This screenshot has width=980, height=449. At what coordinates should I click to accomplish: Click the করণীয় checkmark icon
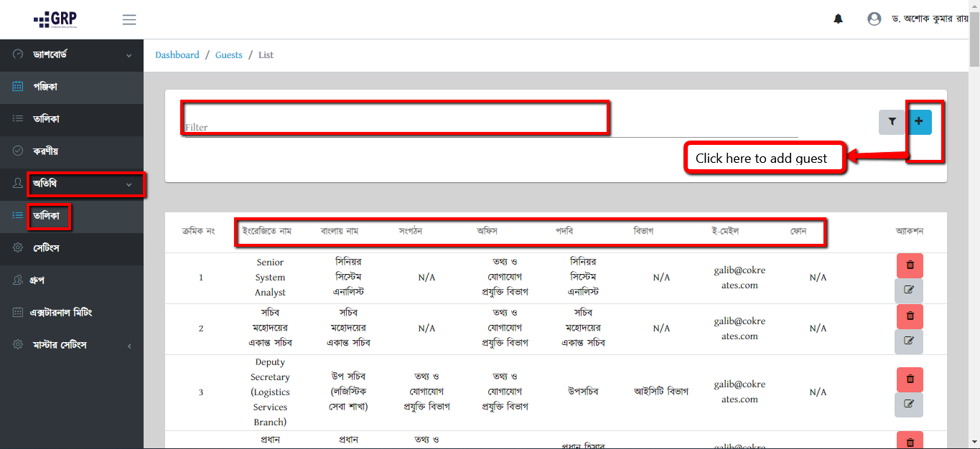pyautogui.click(x=18, y=151)
